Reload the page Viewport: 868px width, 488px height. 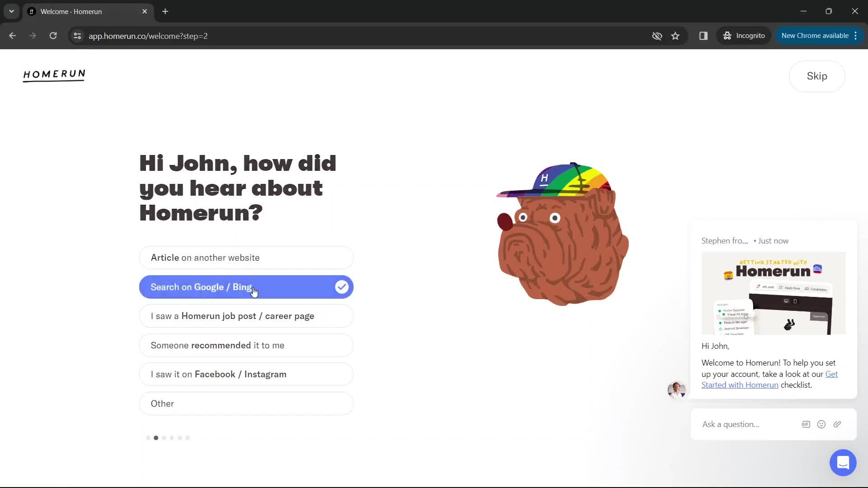coord(53,36)
